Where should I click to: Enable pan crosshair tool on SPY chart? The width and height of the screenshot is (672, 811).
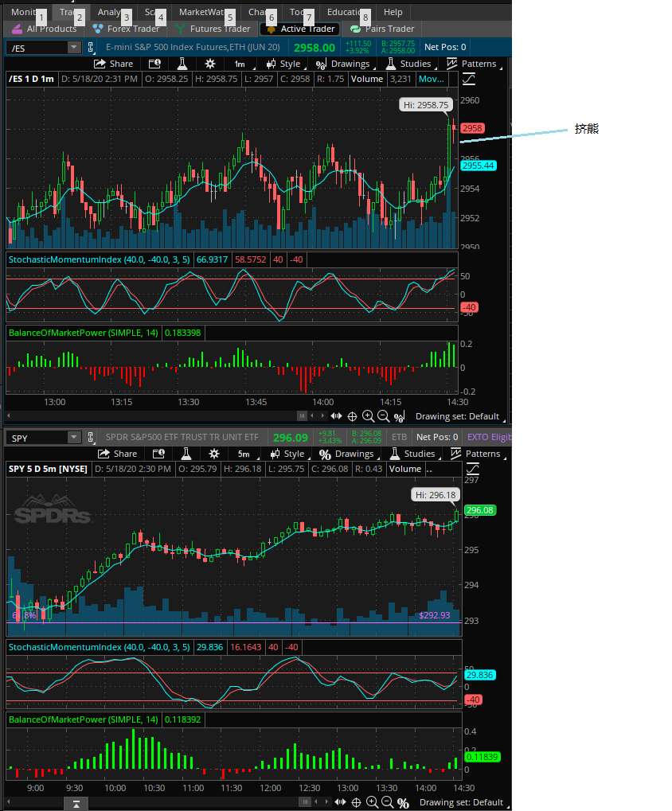click(x=357, y=803)
